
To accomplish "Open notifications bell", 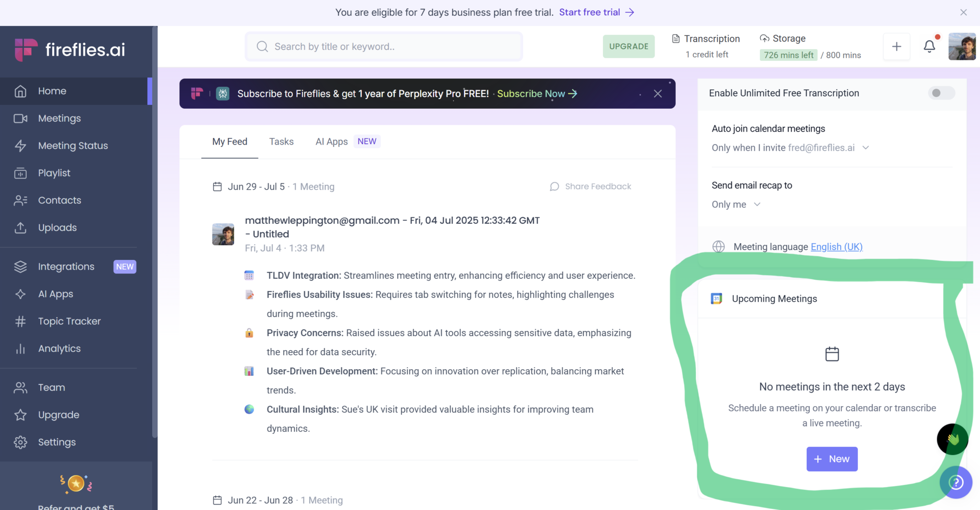I will [x=929, y=46].
